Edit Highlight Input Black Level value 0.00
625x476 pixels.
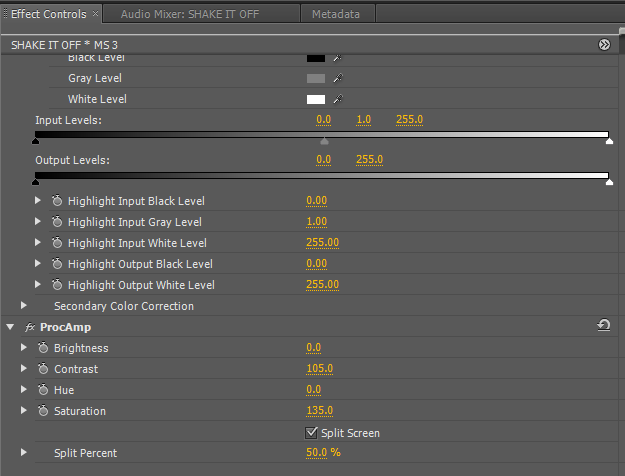(316, 201)
